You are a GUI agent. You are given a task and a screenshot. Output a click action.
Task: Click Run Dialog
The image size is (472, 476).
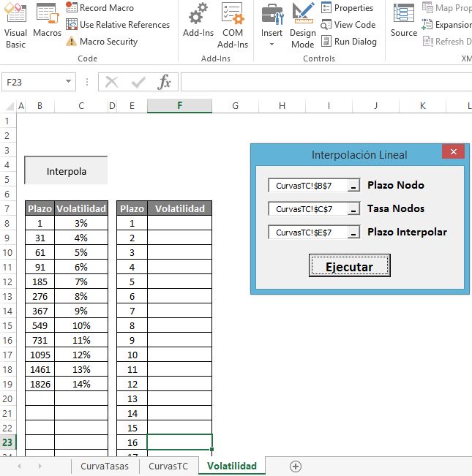coord(349,41)
